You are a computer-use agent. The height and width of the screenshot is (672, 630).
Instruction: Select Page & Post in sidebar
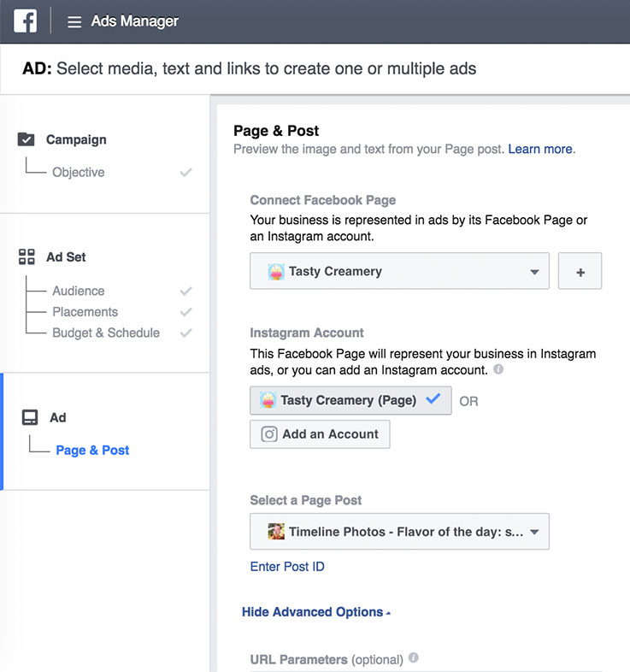pyautogui.click(x=92, y=450)
